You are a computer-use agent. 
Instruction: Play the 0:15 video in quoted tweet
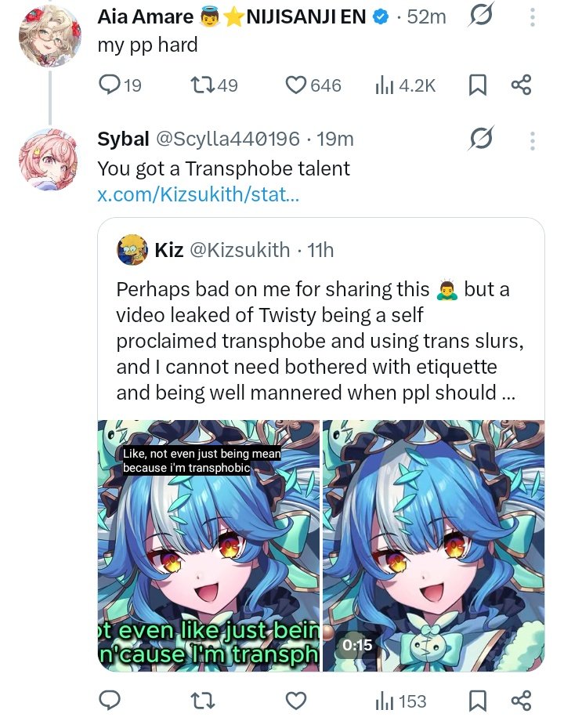(433, 545)
